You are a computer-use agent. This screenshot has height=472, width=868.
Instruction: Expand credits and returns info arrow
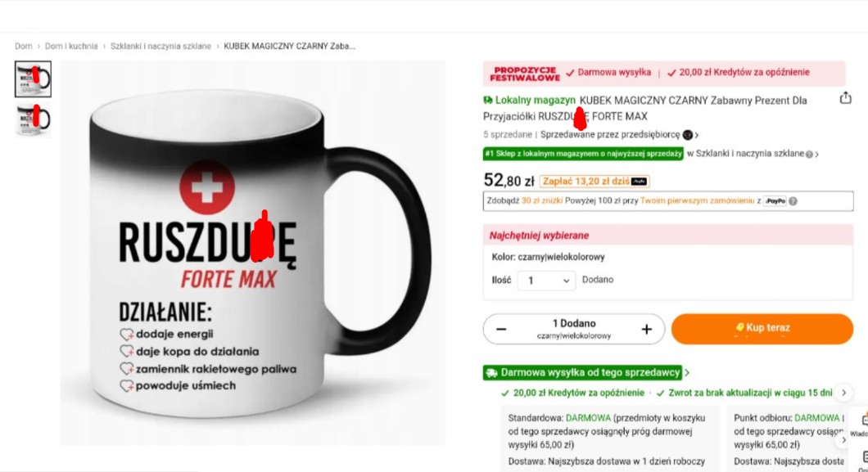(843, 393)
